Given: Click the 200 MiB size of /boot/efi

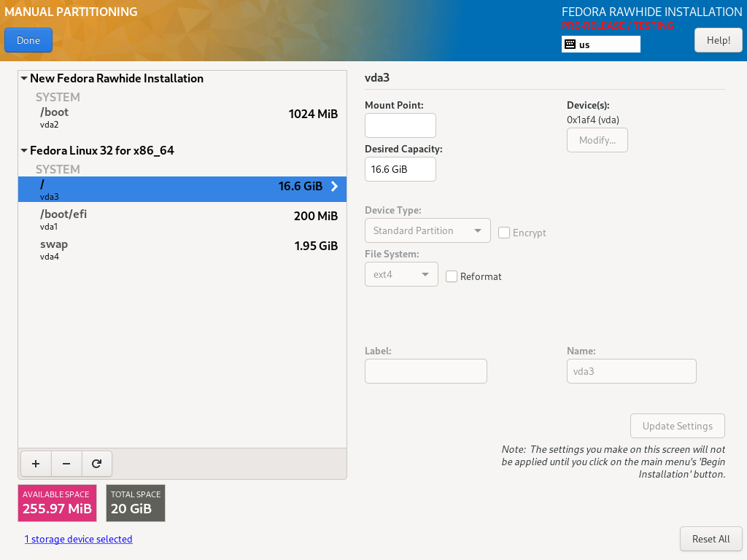Looking at the screenshot, I should pos(316,216).
